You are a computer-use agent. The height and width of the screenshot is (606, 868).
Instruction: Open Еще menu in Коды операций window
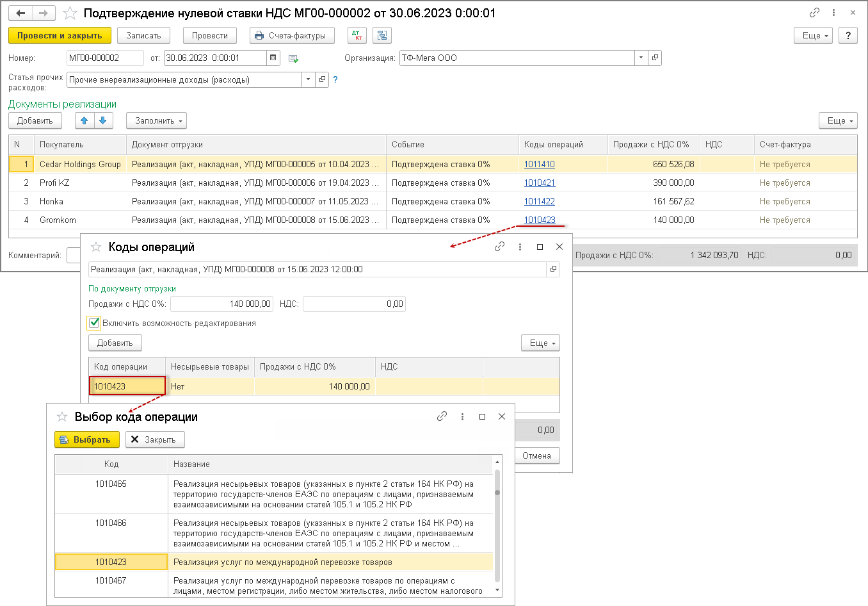pyautogui.click(x=540, y=343)
